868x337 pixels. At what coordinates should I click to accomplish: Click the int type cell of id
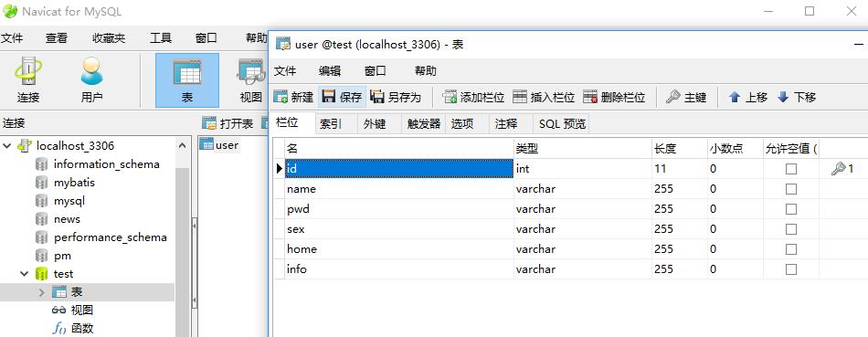583,169
